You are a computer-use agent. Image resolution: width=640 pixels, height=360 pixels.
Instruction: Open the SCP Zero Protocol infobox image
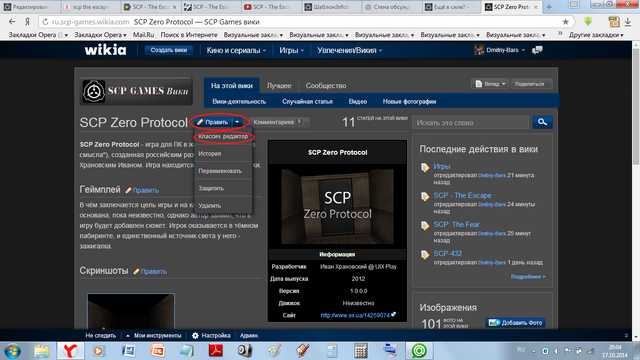click(338, 206)
